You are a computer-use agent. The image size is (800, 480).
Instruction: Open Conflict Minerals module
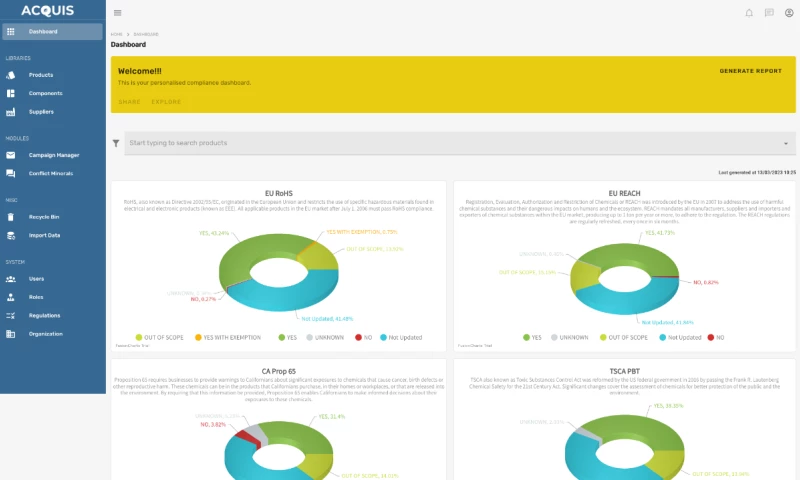(51, 173)
